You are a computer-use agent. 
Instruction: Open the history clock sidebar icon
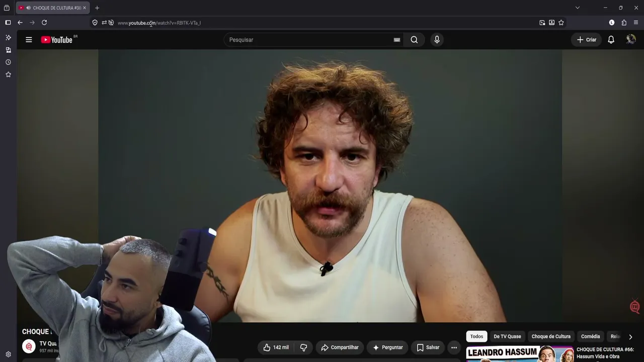click(x=8, y=62)
